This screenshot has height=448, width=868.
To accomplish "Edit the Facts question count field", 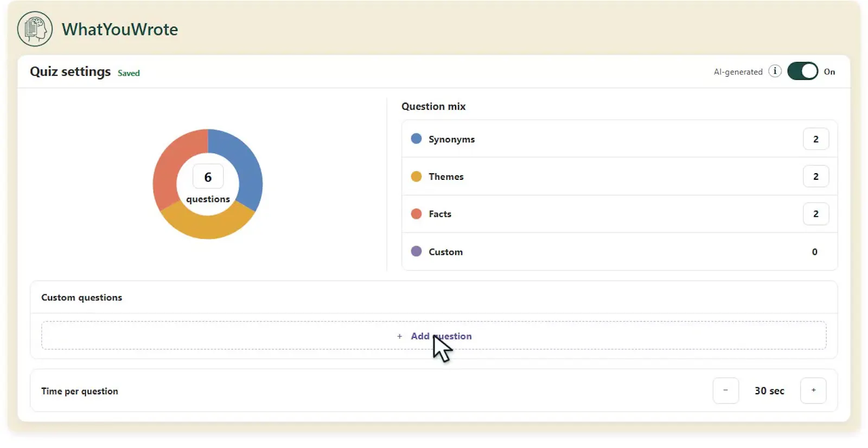I will (x=815, y=214).
